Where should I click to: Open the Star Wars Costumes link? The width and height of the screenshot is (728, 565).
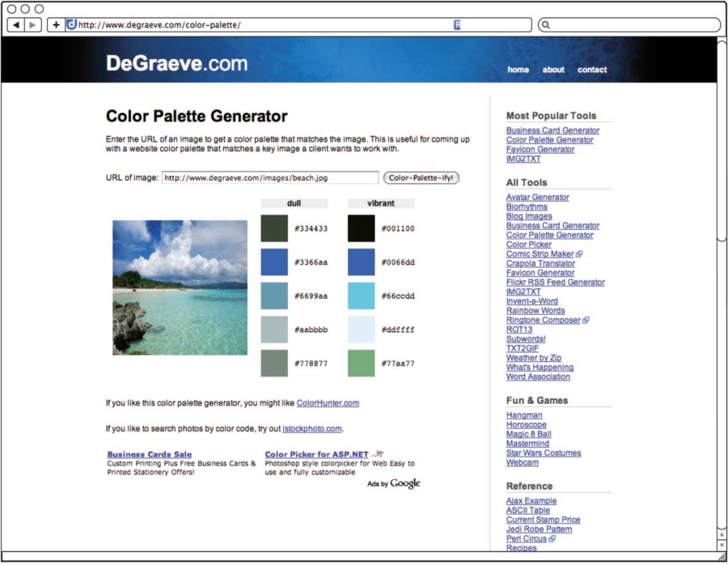tap(544, 453)
